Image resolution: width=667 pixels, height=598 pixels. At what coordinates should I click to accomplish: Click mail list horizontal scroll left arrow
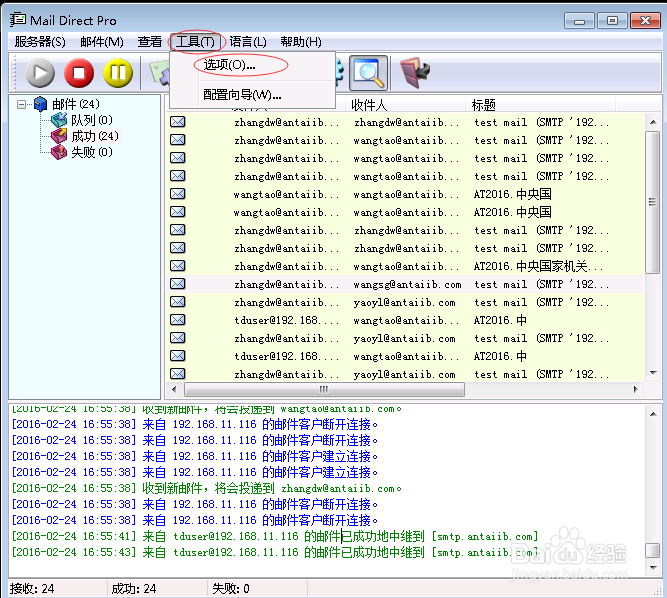[174, 389]
